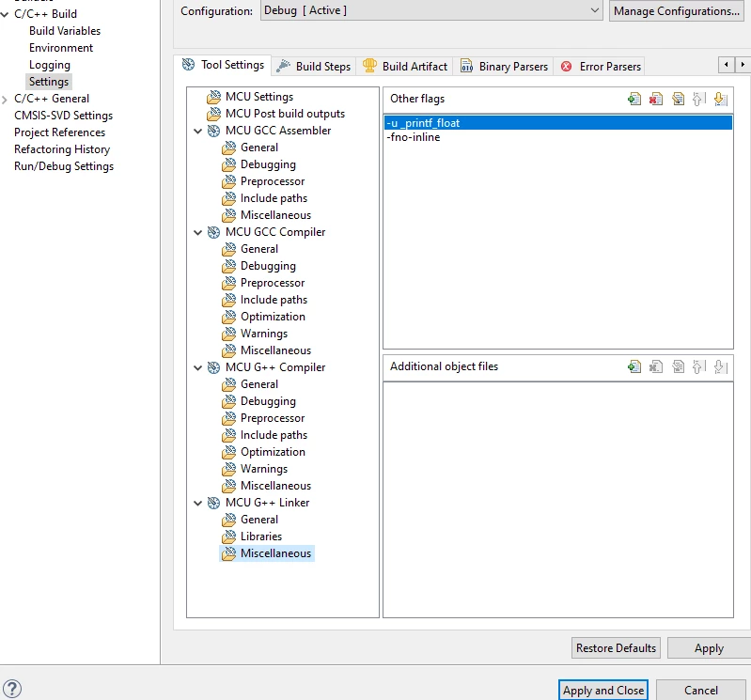Open Build Variables page
The width and height of the screenshot is (751, 700).
65,31
